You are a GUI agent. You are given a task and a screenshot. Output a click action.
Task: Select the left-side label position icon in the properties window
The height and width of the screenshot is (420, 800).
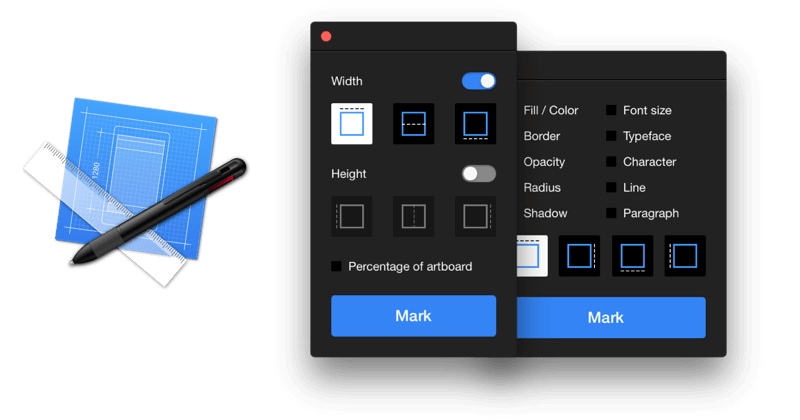click(685, 256)
